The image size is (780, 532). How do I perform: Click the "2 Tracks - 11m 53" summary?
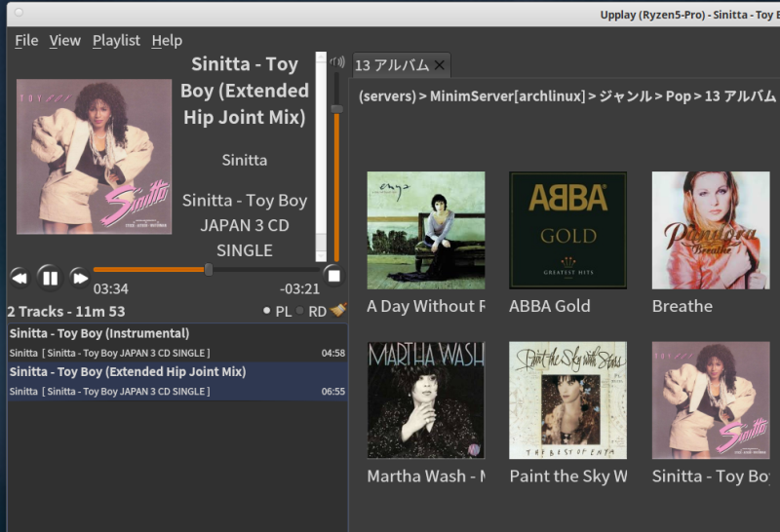coord(66,312)
